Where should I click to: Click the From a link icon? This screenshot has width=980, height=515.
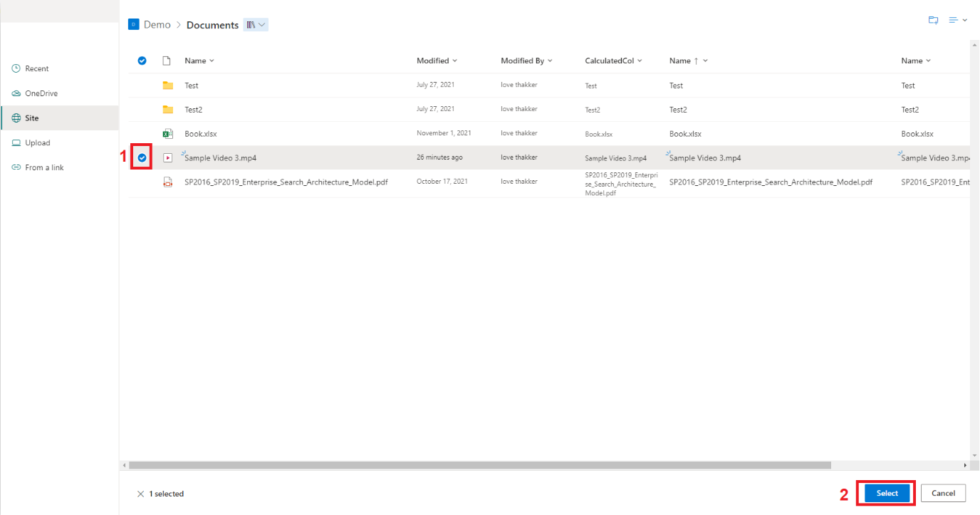point(16,167)
